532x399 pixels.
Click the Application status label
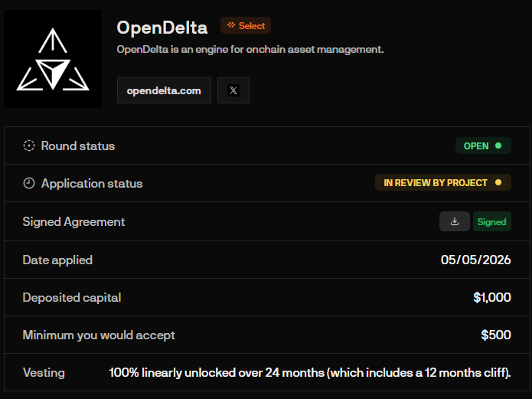(92, 183)
